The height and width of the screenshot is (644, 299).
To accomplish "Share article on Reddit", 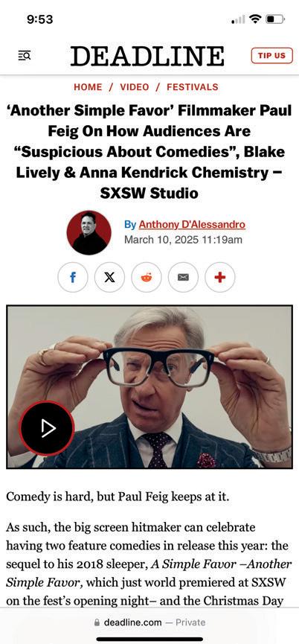I will [147, 277].
